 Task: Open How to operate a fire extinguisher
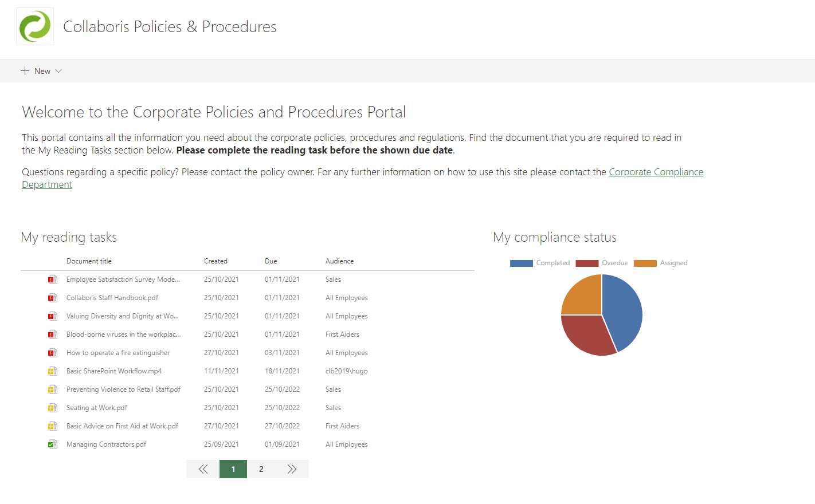(118, 353)
